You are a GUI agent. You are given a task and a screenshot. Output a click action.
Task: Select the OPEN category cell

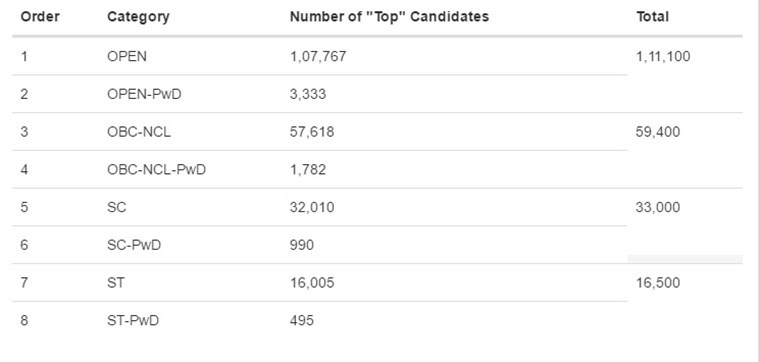(x=127, y=57)
